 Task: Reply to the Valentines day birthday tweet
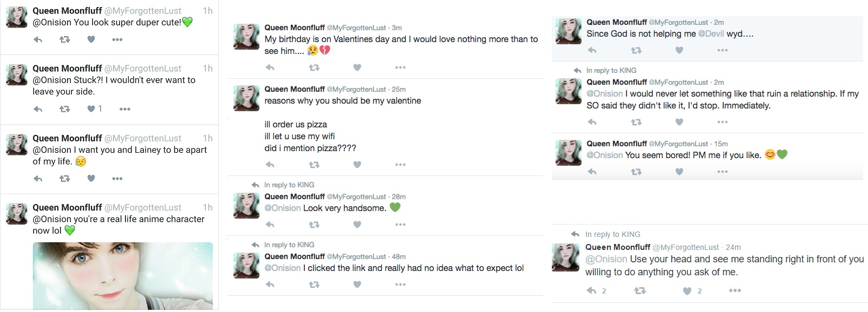(x=270, y=67)
